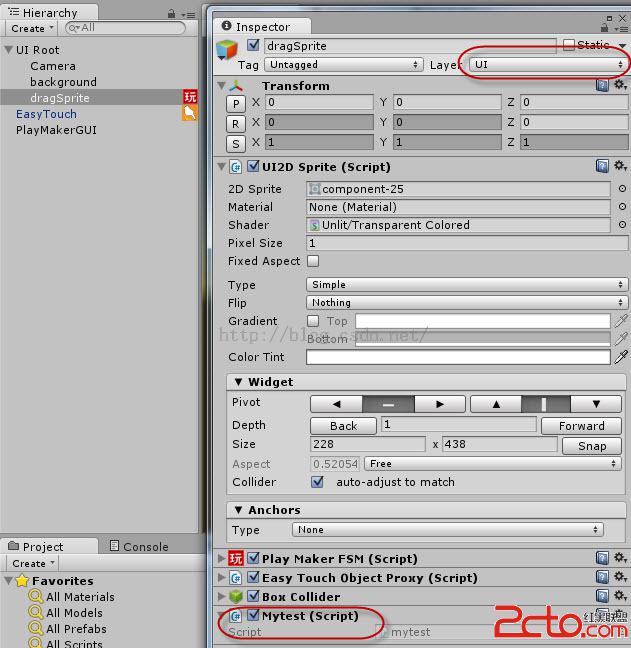The image size is (631, 648).
Task: Click the Scale S reset button
Action: (x=236, y=143)
